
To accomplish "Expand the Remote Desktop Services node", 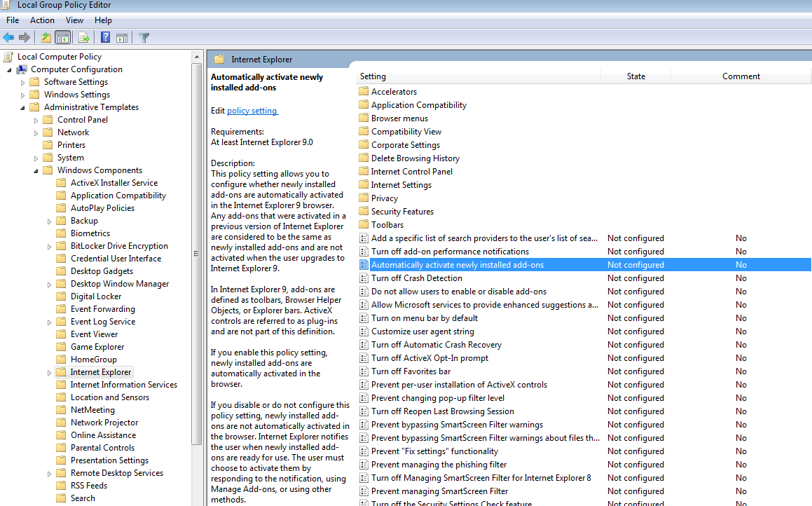I will coord(49,473).
